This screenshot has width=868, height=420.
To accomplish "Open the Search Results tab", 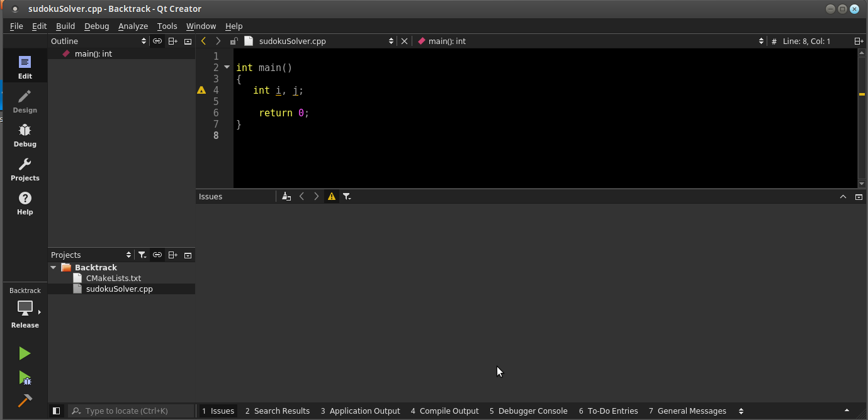I will click(278, 411).
